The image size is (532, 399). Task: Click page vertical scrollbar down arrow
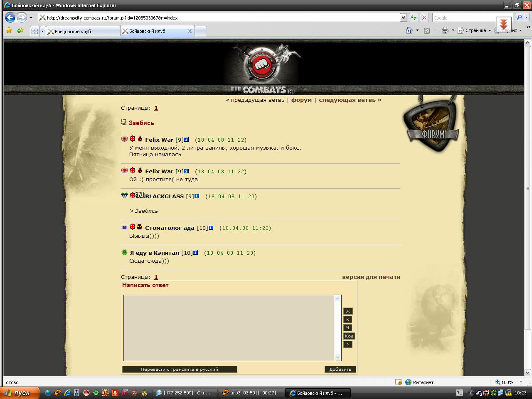pos(528,372)
